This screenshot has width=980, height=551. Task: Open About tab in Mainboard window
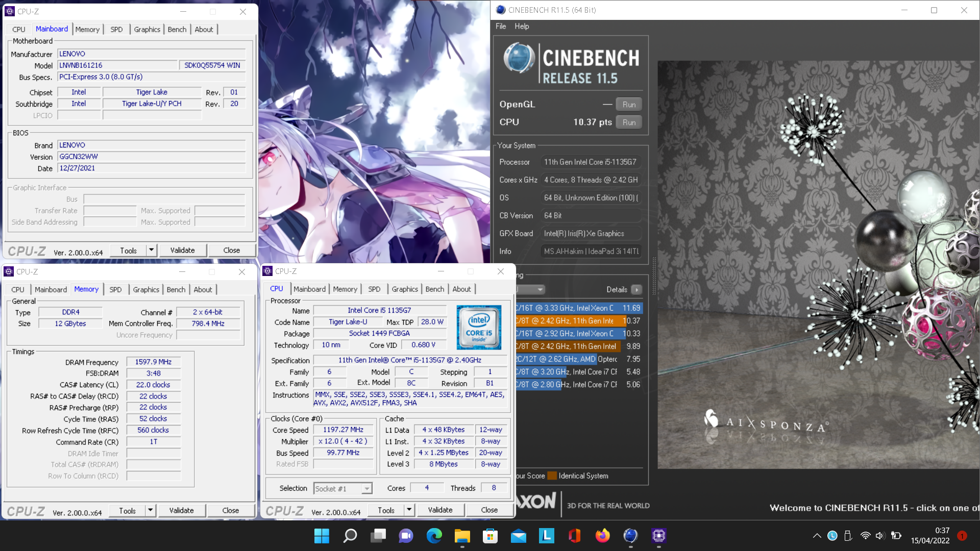point(204,29)
